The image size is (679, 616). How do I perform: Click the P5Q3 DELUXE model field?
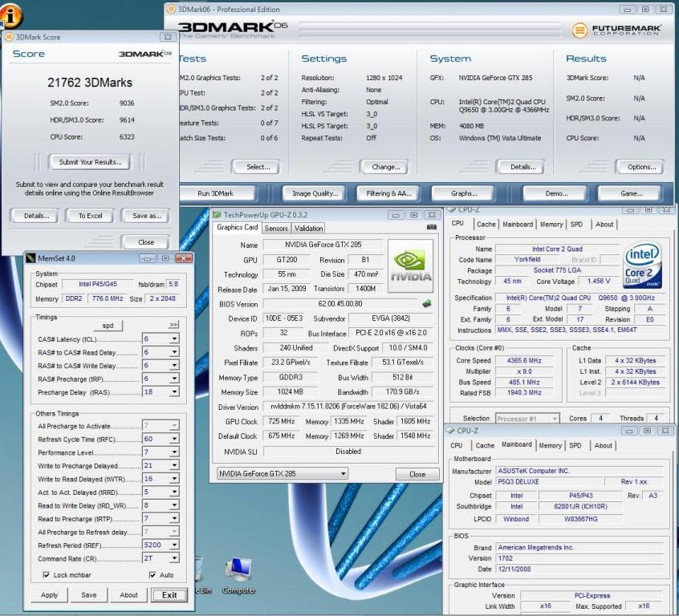[550, 482]
